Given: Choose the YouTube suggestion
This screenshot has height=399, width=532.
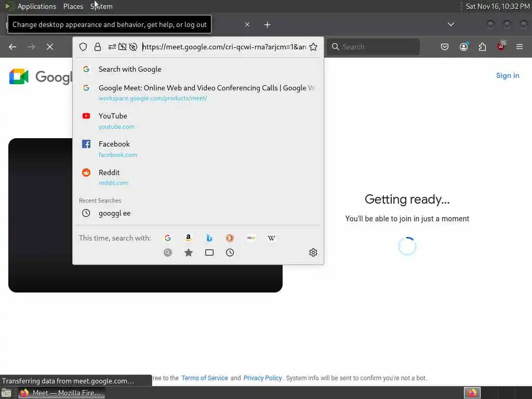Looking at the screenshot, I should [x=198, y=121].
